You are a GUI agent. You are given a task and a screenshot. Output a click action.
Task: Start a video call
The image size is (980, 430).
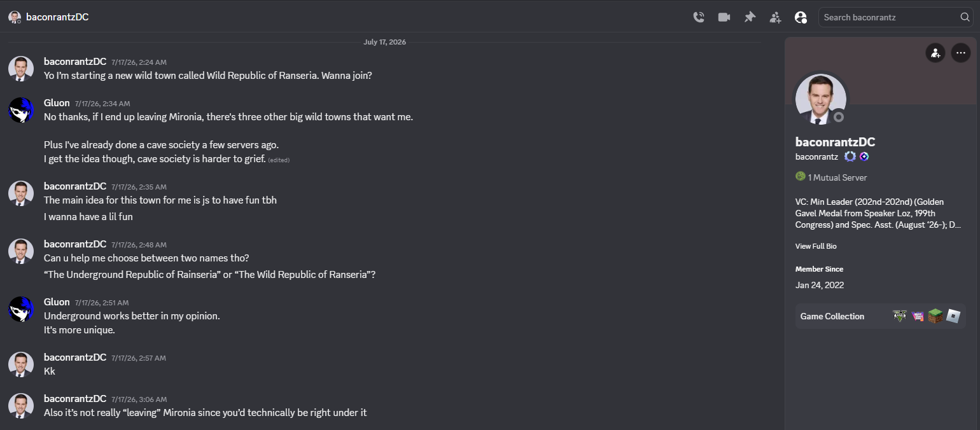pyautogui.click(x=724, y=17)
